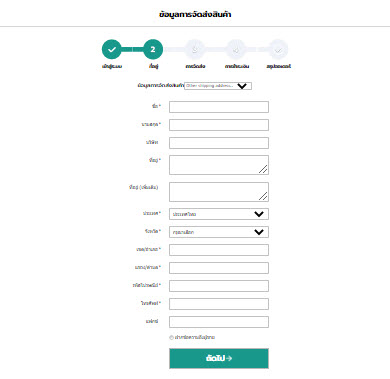
Task: Open the Other shipping address dropdown
Action: point(218,86)
